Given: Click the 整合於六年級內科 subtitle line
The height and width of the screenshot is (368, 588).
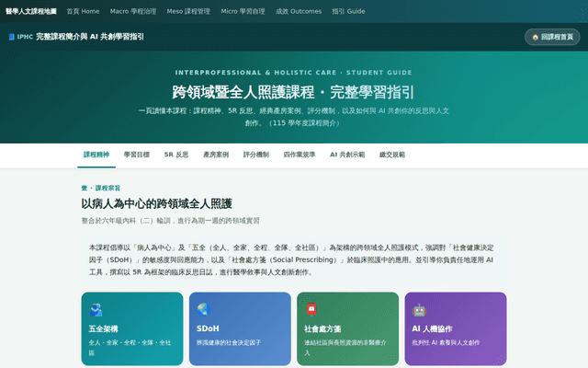Looking at the screenshot, I should (170, 221).
